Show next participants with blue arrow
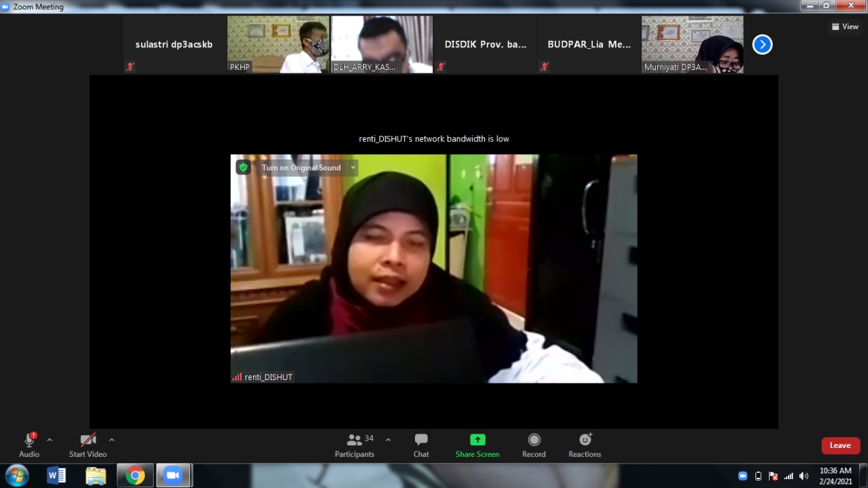 (x=762, y=45)
